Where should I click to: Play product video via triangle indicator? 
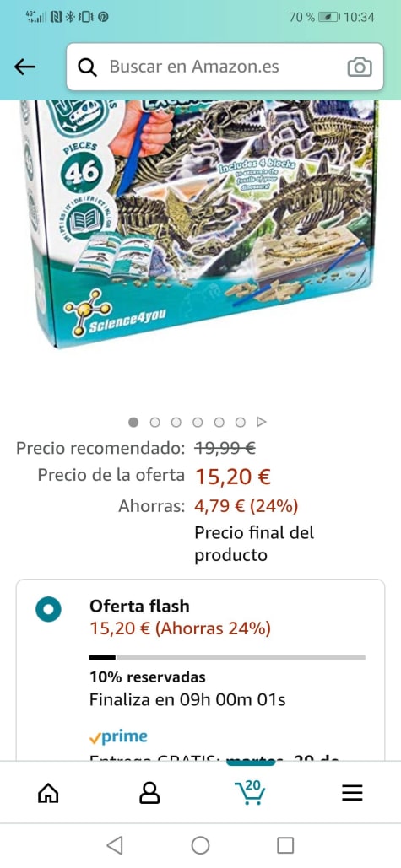(x=262, y=423)
